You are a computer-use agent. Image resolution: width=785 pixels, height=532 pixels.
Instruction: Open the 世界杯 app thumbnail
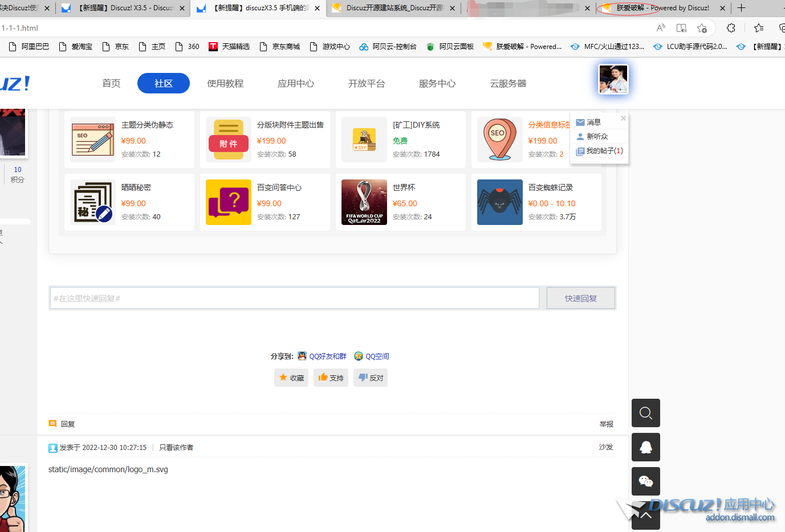[x=364, y=202]
